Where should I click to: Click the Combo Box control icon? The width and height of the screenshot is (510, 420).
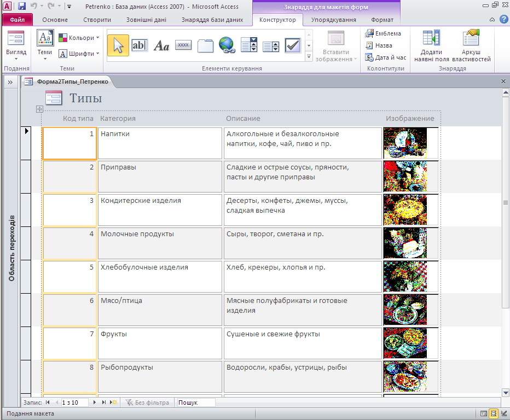(249, 45)
